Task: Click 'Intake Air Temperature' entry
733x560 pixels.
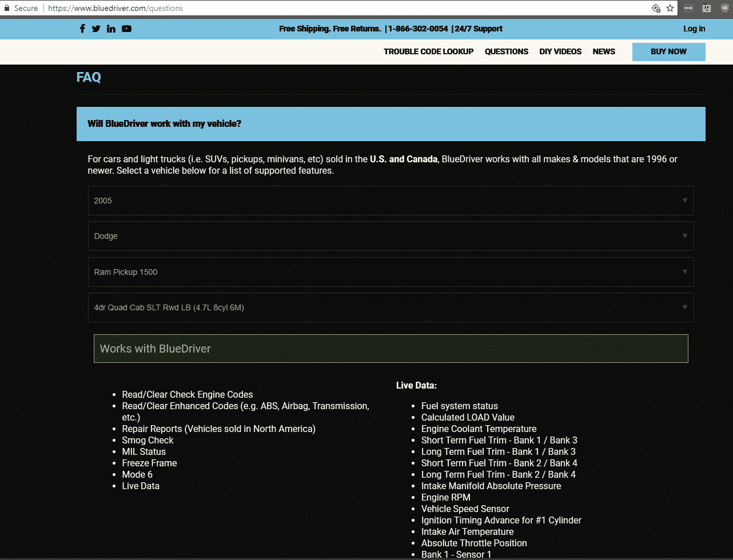Action: [468, 531]
